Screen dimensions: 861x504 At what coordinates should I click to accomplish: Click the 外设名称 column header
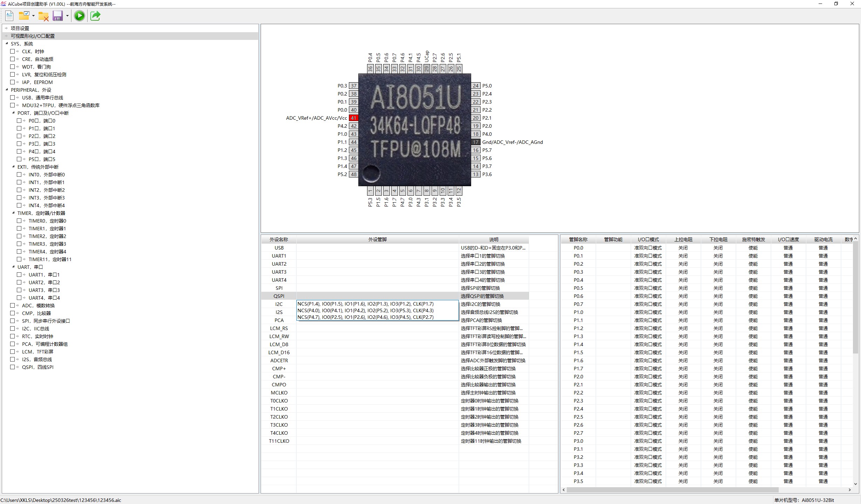click(279, 239)
